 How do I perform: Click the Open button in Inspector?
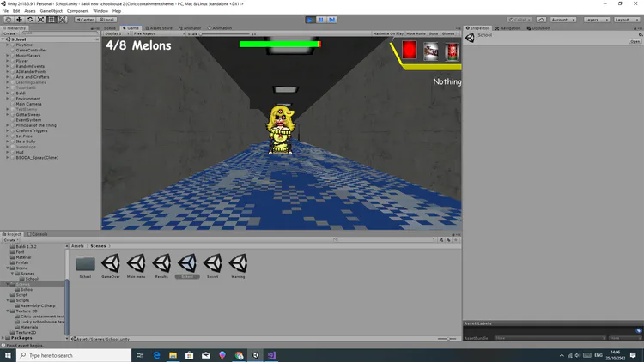coord(635,41)
